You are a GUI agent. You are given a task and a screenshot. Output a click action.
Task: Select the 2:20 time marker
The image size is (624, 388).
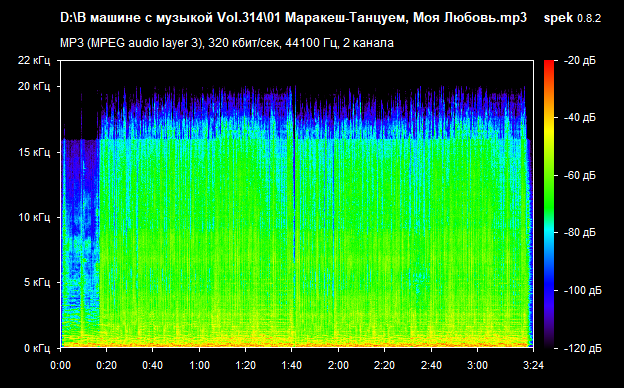tap(384, 365)
